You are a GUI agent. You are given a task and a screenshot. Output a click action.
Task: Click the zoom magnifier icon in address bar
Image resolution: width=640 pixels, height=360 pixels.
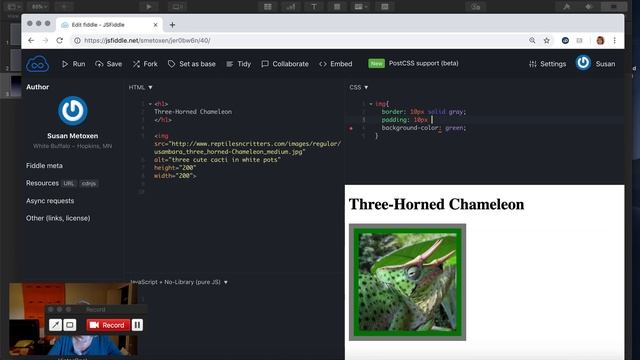pyautogui.click(x=532, y=40)
